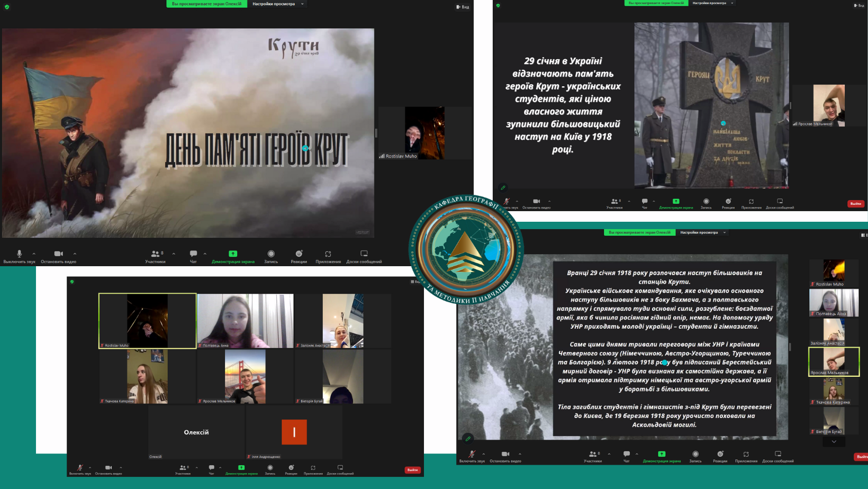Click Демонстрация экрана in the memorial cross slide window
Viewport: 868px width, 489px height.
click(676, 204)
